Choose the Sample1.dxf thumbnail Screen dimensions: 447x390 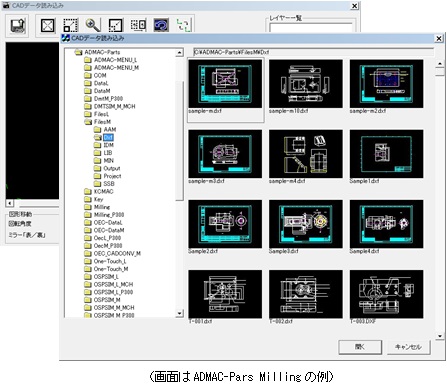(386, 154)
